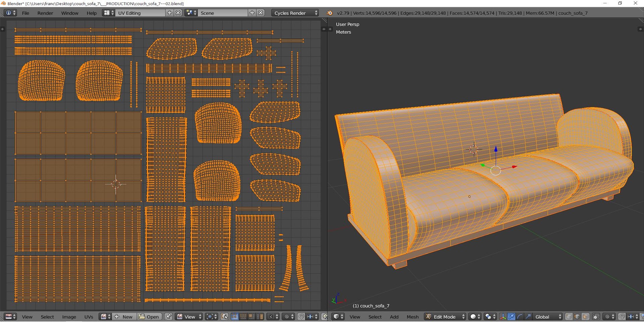
Task: Open viewport shading mode selector
Action: 475,317
